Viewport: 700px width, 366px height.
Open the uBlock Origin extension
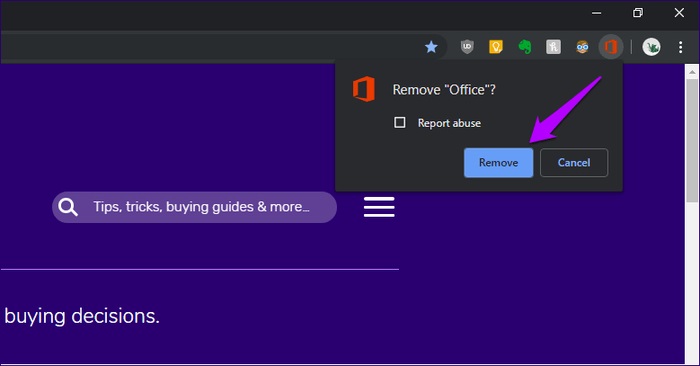pos(467,46)
